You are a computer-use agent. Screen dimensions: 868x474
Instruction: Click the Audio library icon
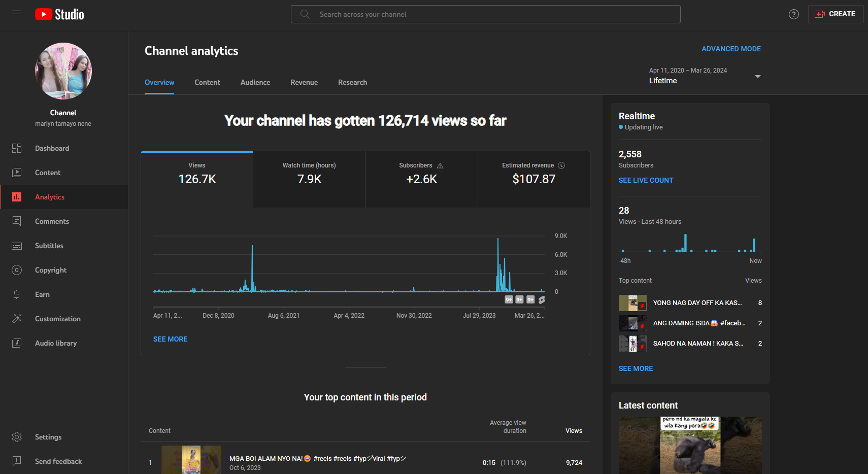17,343
